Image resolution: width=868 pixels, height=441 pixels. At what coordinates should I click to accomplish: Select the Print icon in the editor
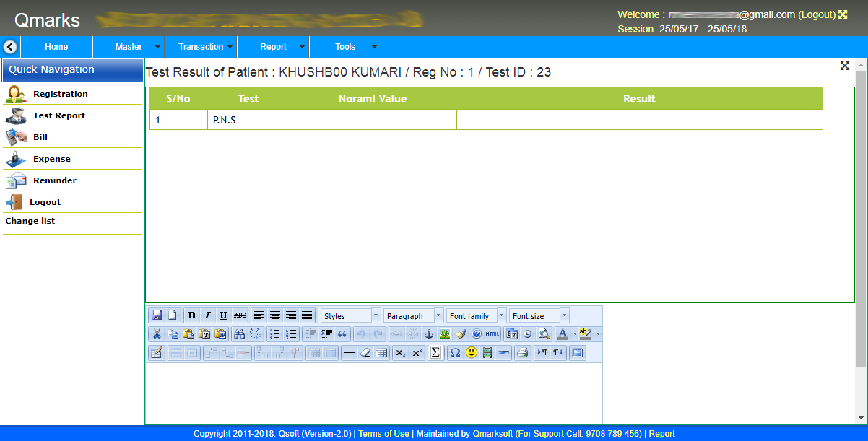521,352
